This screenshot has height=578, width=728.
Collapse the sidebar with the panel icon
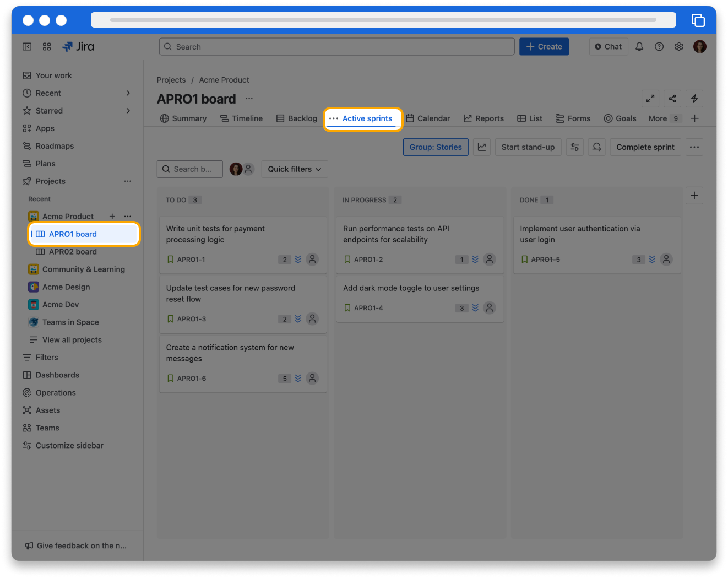27,47
